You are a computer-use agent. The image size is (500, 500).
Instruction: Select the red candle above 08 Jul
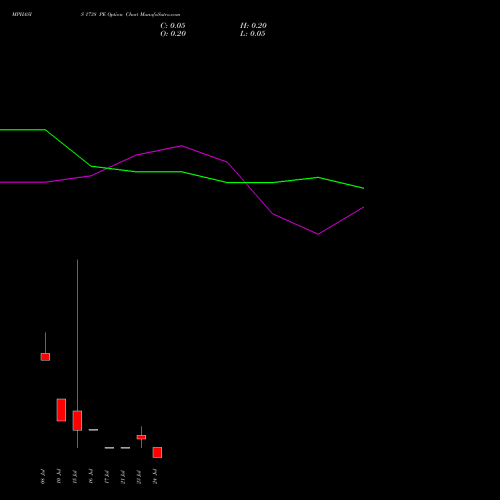pyautogui.click(x=45, y=357)
